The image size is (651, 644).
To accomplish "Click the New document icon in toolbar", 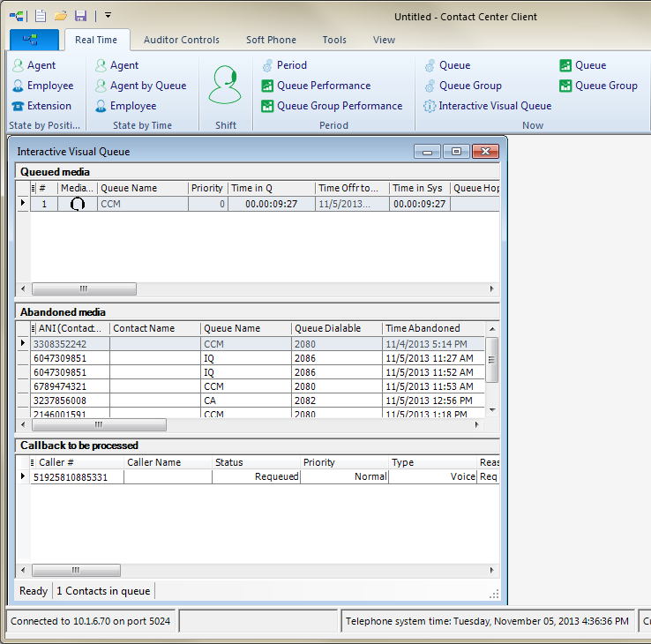I will [41, 16].
